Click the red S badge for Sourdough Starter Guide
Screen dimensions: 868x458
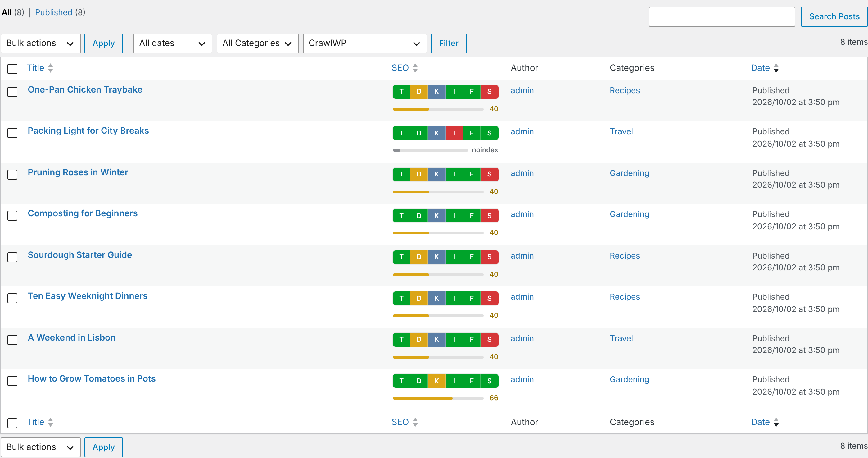click(x=489, y=257)
